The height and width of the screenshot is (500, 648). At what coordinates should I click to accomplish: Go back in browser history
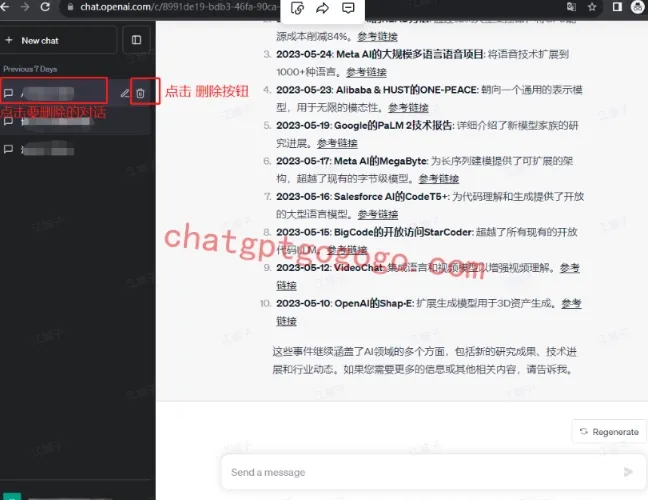pos(5,7)
